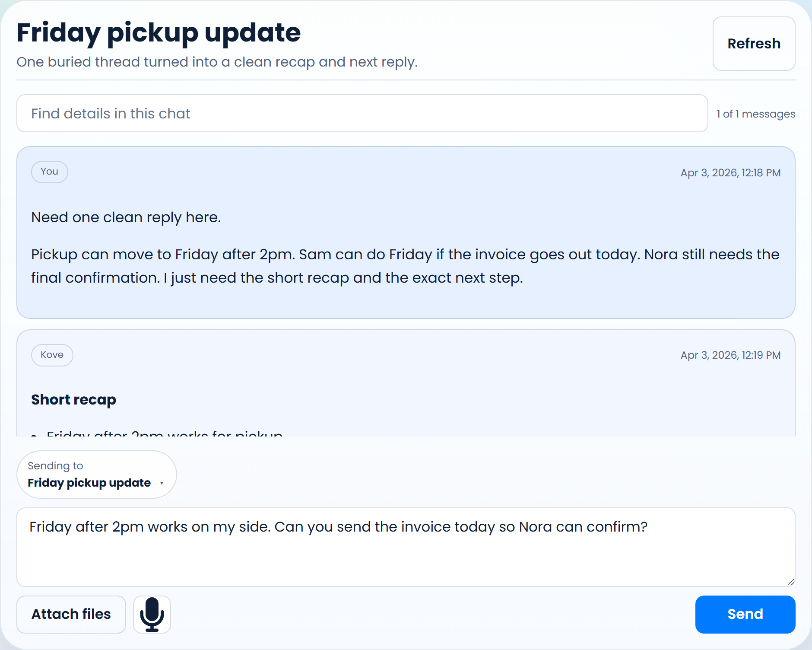Click the reply box resize handle
Viewport: 812px width, 650px height.
791,582
